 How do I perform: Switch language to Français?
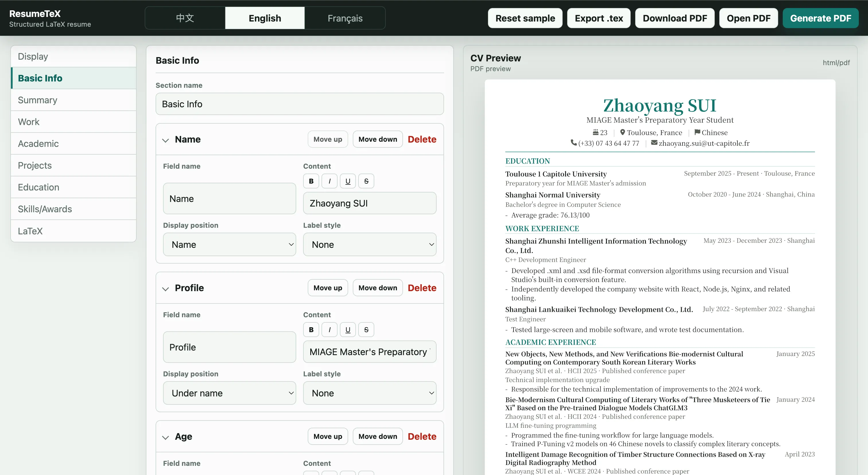tap(345, 18)
